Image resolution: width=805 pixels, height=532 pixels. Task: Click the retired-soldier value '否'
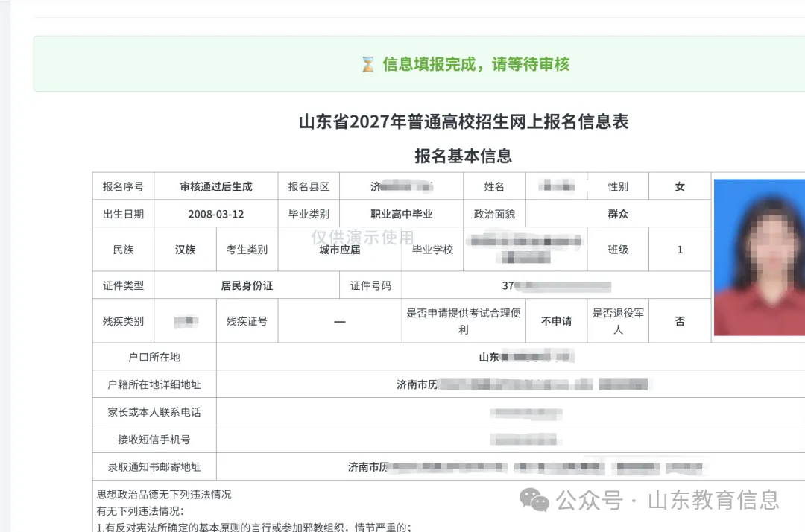tap(680, 321)
